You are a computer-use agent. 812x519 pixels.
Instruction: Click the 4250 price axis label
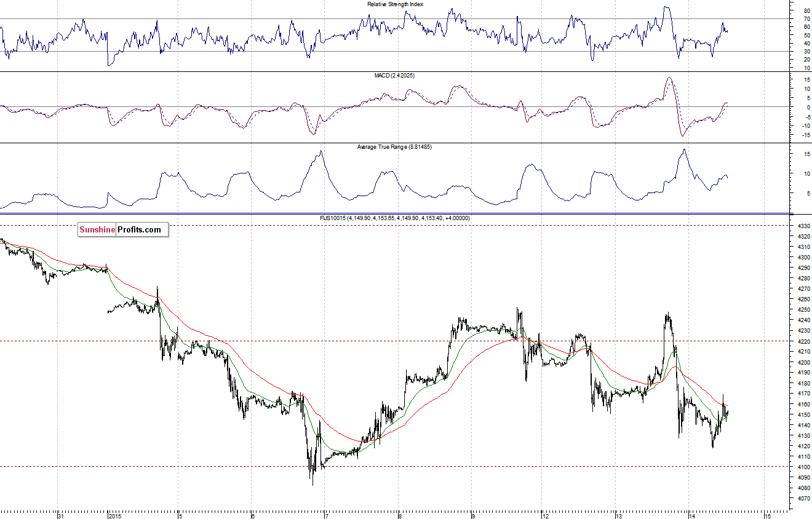pyautogui.click(x=803, y=310)
